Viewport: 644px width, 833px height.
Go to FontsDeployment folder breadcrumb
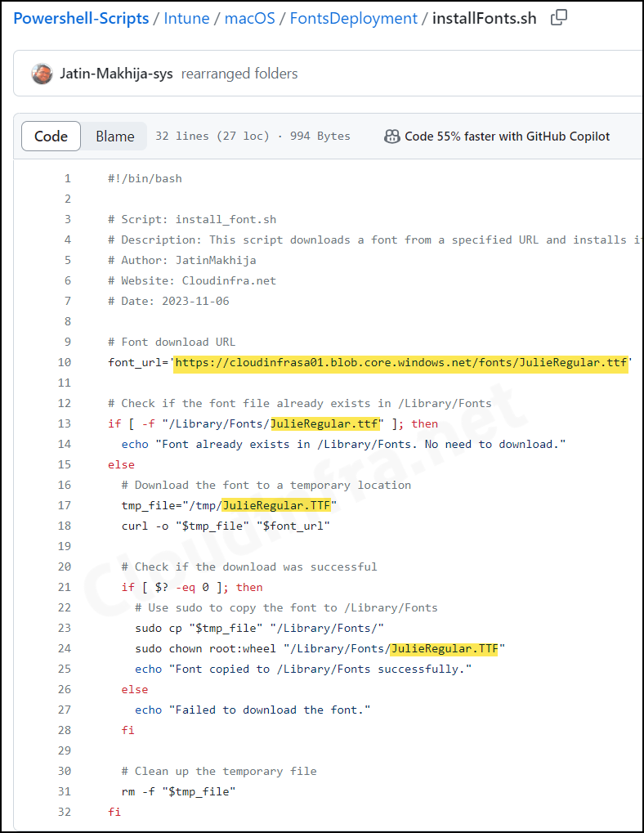[354, 18]
